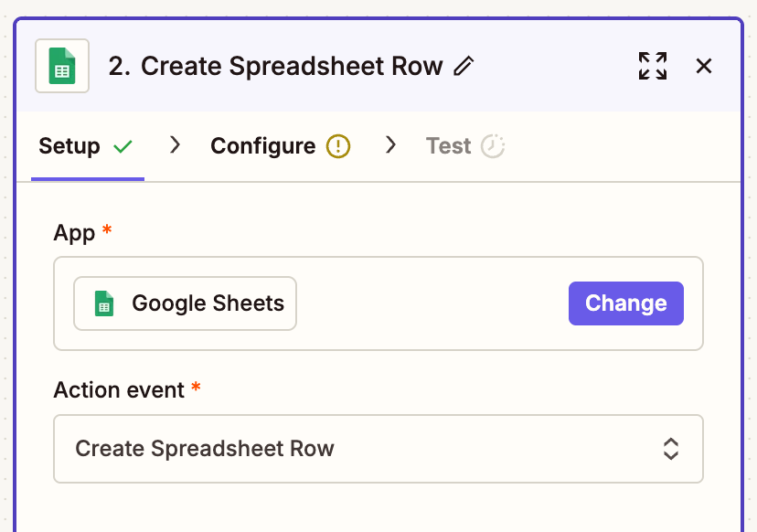Click the chevron between Configure and Test
The width and height of the screenshot is (757, 532).
point(391,145)
